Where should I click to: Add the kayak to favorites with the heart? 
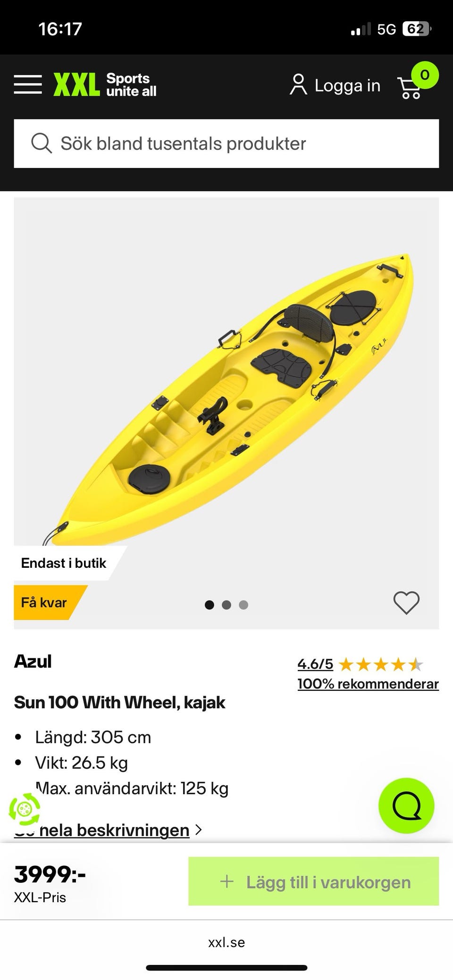(406, 603)
